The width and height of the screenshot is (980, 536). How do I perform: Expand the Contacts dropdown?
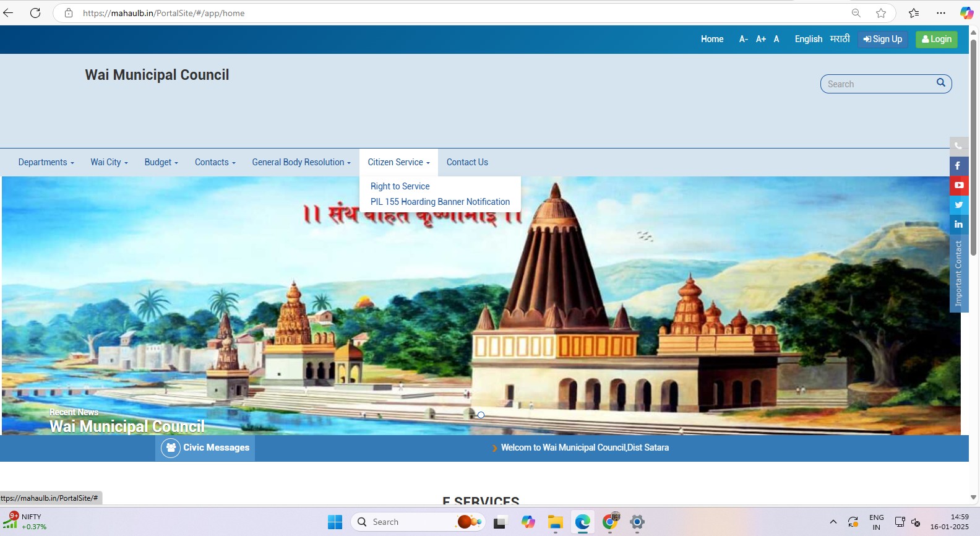pyautogui.click(x=215, y=162)
